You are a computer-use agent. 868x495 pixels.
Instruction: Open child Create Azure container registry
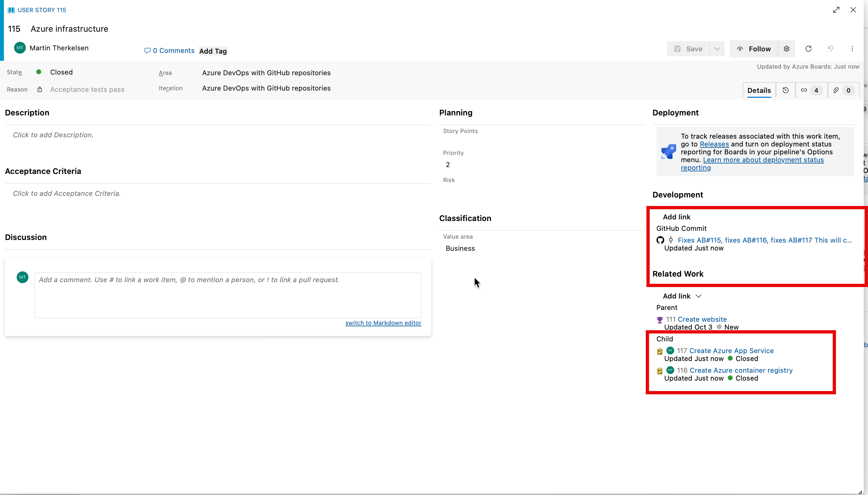pos(741,370)
